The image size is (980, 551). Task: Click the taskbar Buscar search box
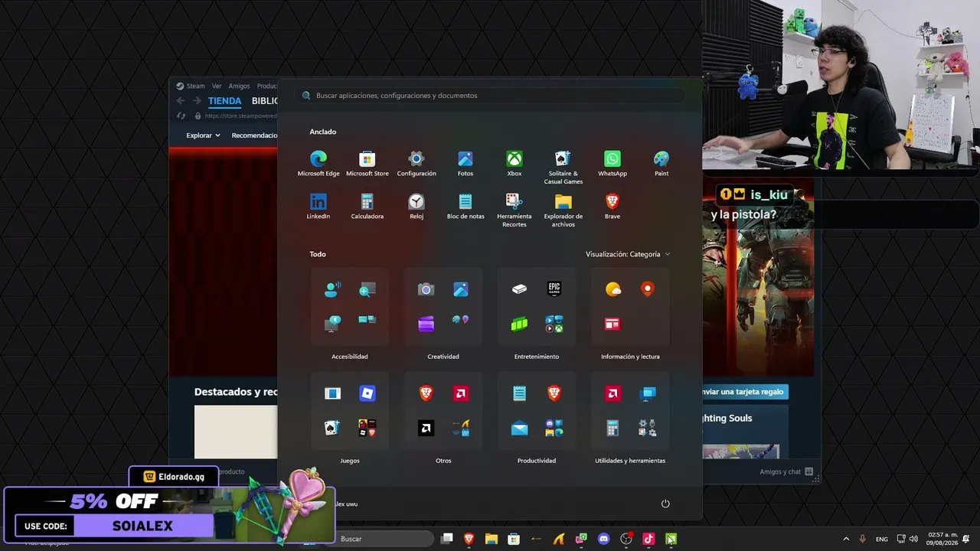[x=383, y=539]
